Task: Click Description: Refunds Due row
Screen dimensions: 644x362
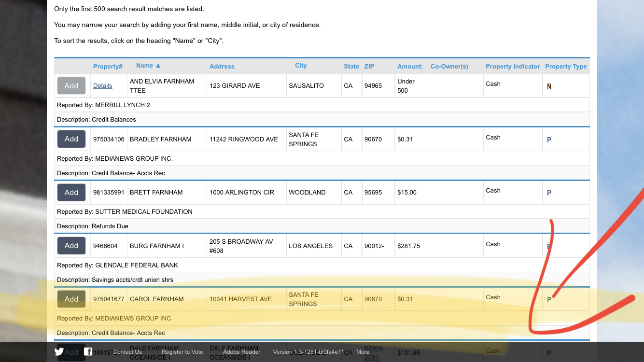Action: (x=322, y=226)
